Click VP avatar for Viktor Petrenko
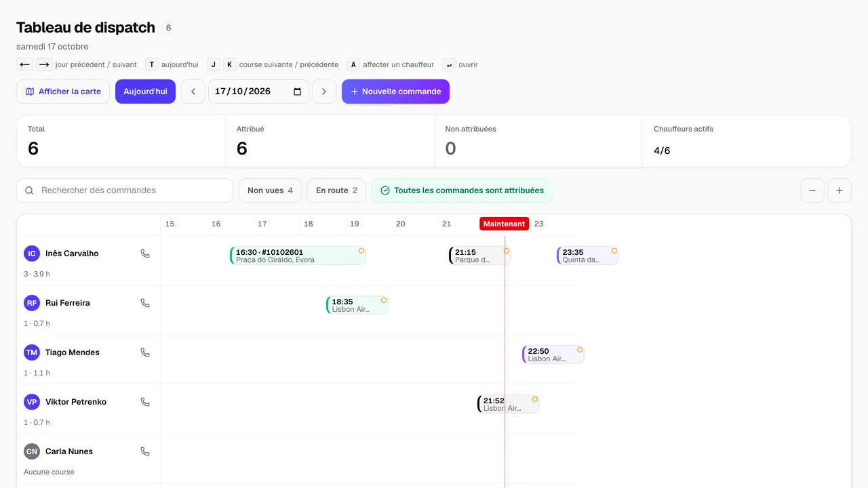The width and height of the screenshot is (868, 488). pyautogui.click(x=32, y=402)
